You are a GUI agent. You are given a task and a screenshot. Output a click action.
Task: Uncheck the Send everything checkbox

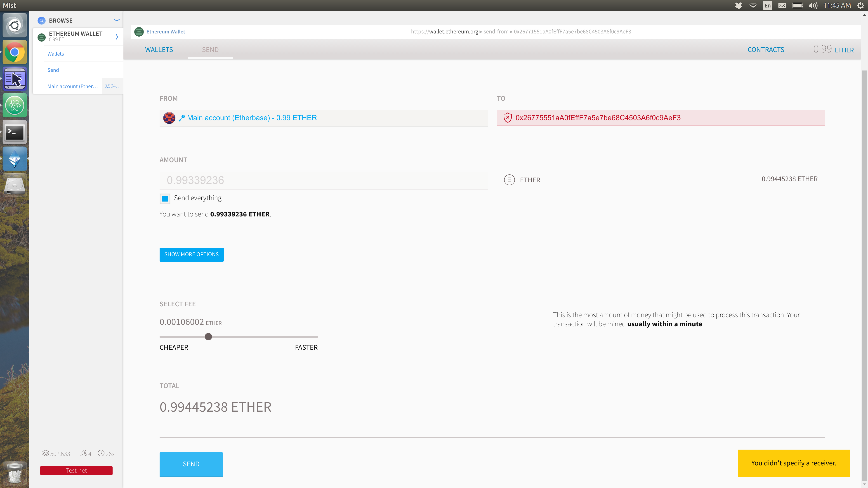(x=165, y=198)
